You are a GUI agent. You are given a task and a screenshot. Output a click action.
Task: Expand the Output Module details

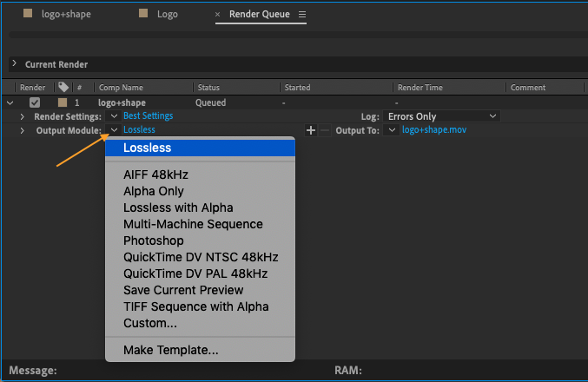[23, 130]
